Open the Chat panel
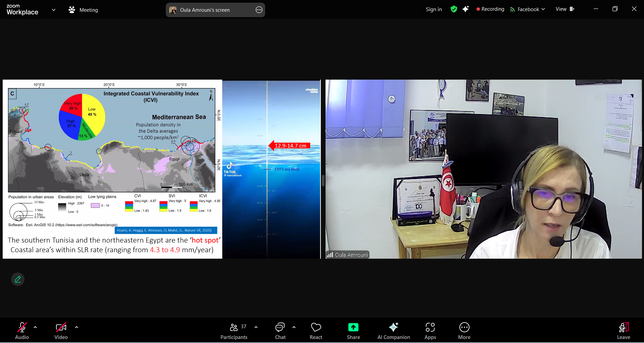 point(280,331)
